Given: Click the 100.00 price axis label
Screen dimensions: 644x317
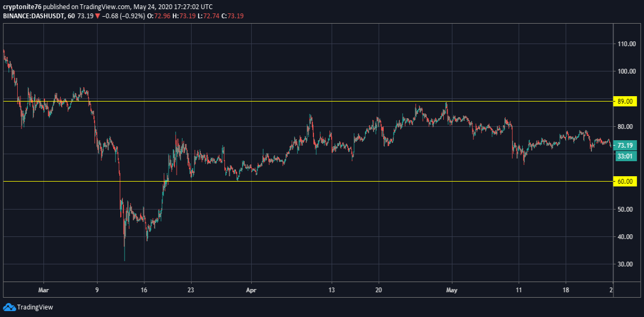Looking at the screenshot, I should pyautogui.click(x=626, y=71).
